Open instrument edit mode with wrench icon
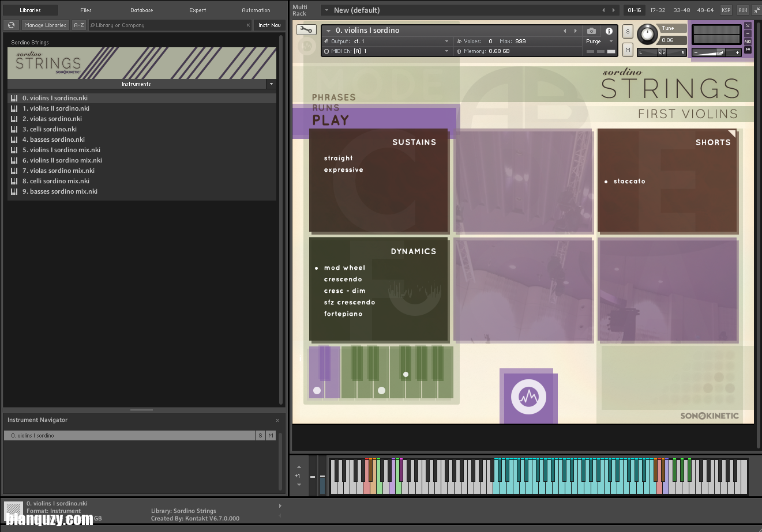Screen dimensions: 762x532 [x=306, y=30]
